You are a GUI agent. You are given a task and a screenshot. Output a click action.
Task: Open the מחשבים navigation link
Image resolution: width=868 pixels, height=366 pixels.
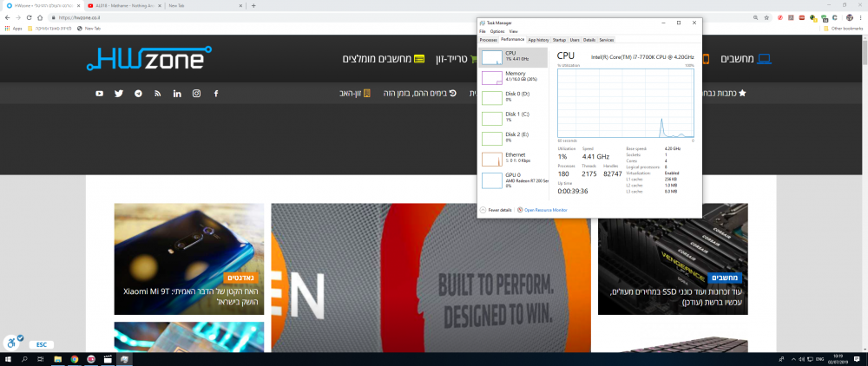pyautogui.click(x=746, y=59)
